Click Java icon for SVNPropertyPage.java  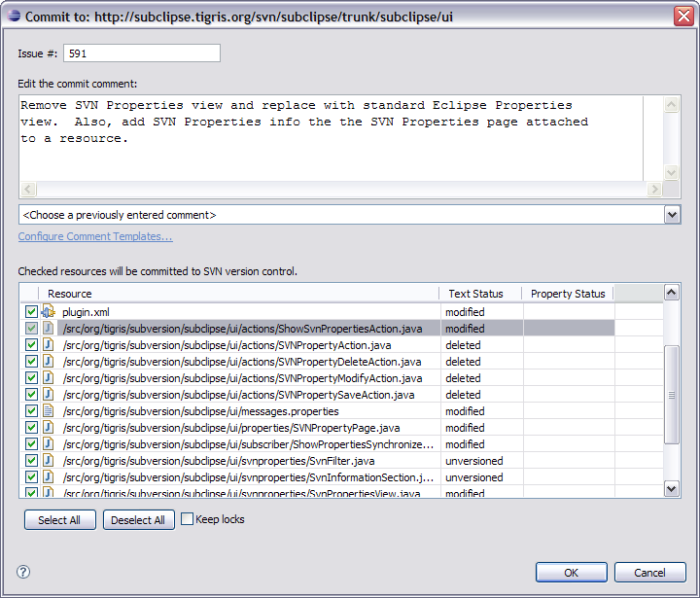[49, 428]
